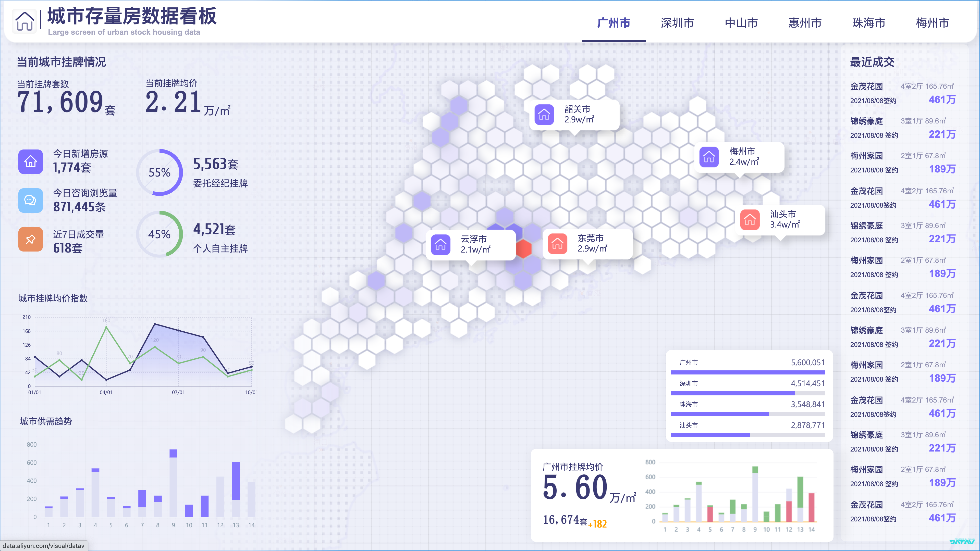Click the red highlighted hexagon on the map

[523, 249]
